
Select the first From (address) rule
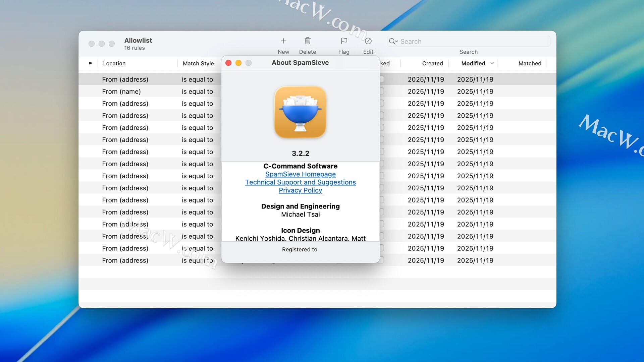(x=125, y=79)
